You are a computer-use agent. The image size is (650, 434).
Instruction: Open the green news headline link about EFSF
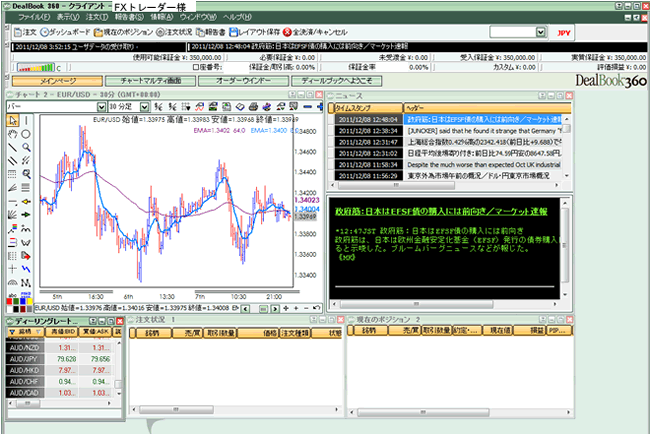click(x=441, y=212)
